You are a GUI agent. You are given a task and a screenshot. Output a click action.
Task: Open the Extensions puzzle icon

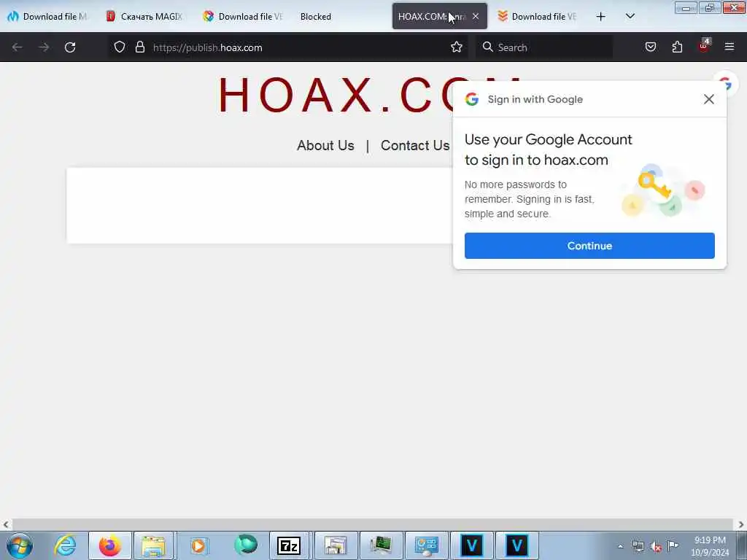tap(677, 47)
